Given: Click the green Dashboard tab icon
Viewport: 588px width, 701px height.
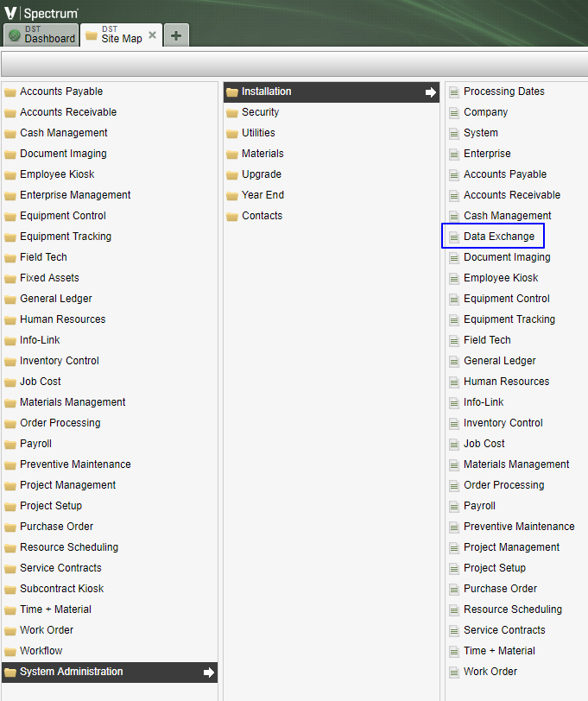Looking at the screenshot, I should tap(15, 35).
